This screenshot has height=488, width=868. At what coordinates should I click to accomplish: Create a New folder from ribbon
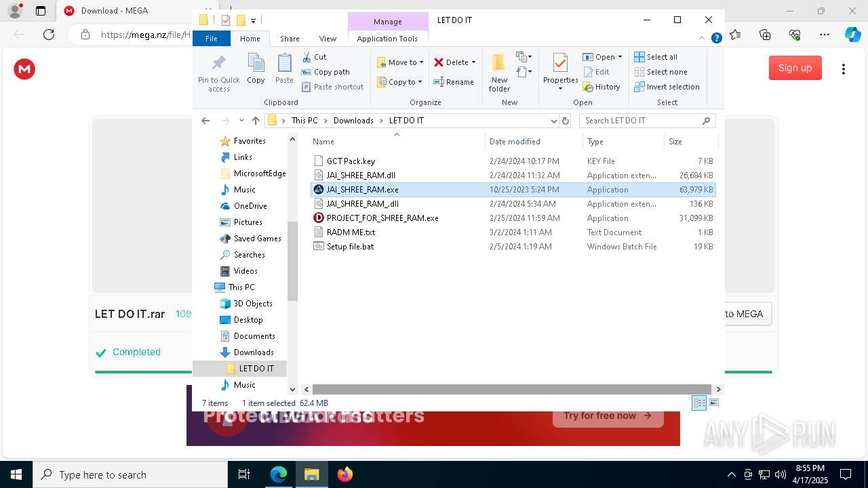click(x=499, y=73)
